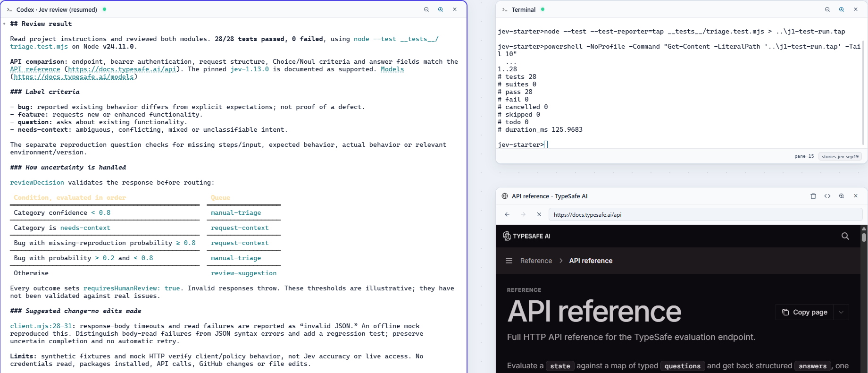
Task: Click the API reference breadcrumb item
Action: point(591,261)
